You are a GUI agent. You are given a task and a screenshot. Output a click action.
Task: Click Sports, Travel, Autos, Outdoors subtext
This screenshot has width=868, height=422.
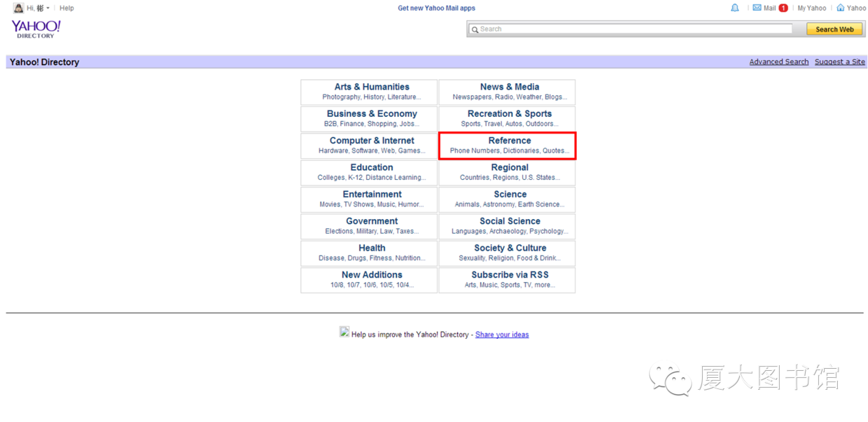510,124
